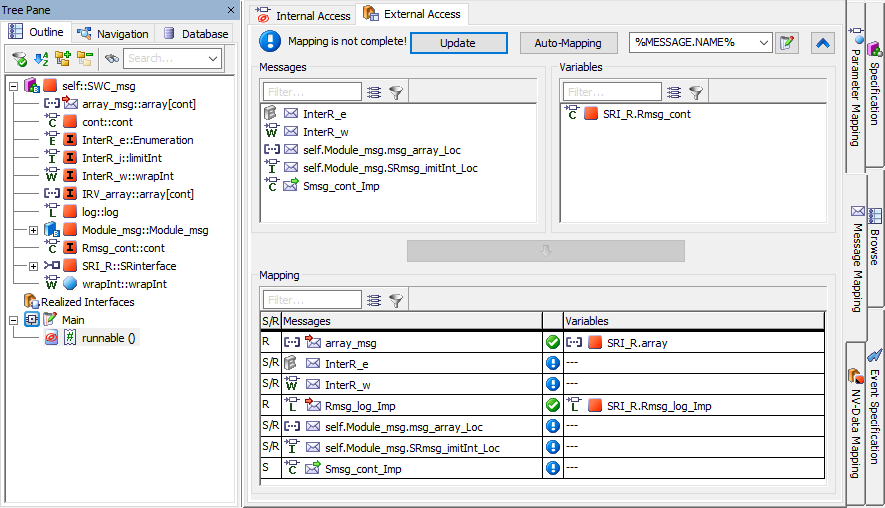Click the Variables filter input field
Image resolution: width=885 pixels, height=508 pixels.
coord(612,91)
